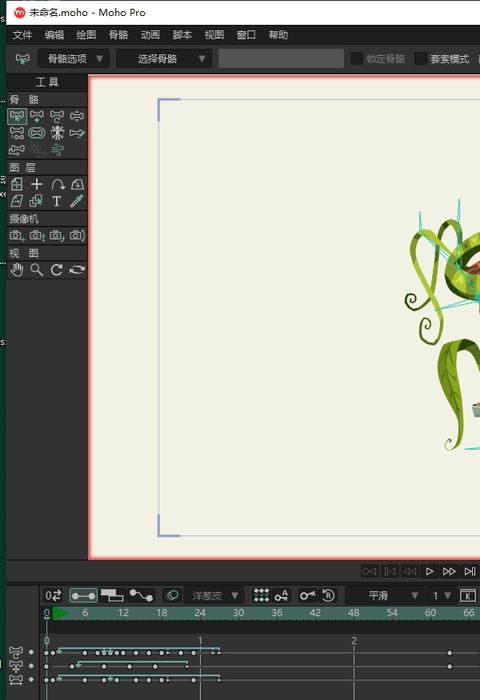Open the 绘图 menu

86,35
